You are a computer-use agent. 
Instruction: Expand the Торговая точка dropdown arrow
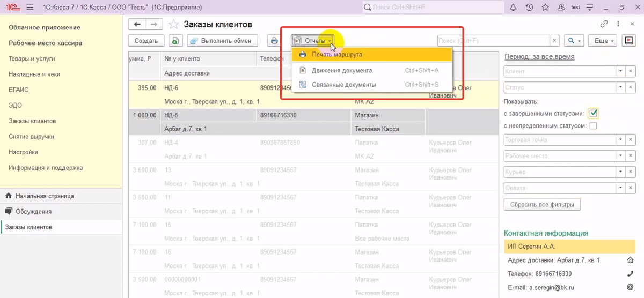click(620, 140)
